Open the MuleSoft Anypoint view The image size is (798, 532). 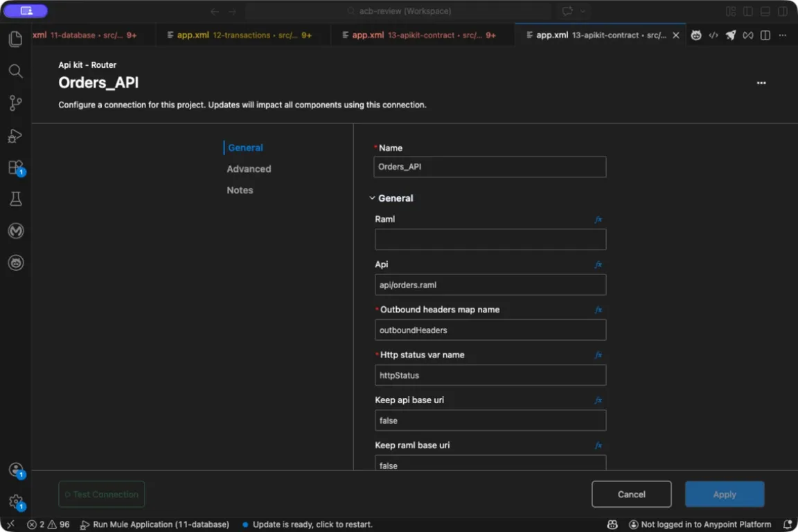click(x=15, y=231)
